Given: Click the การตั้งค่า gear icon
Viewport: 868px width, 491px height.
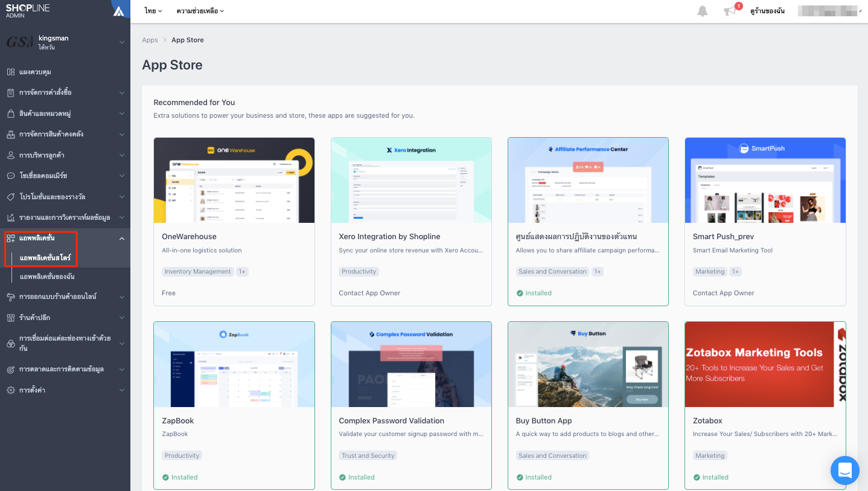Looking at the screenshot, I should 11,390.
